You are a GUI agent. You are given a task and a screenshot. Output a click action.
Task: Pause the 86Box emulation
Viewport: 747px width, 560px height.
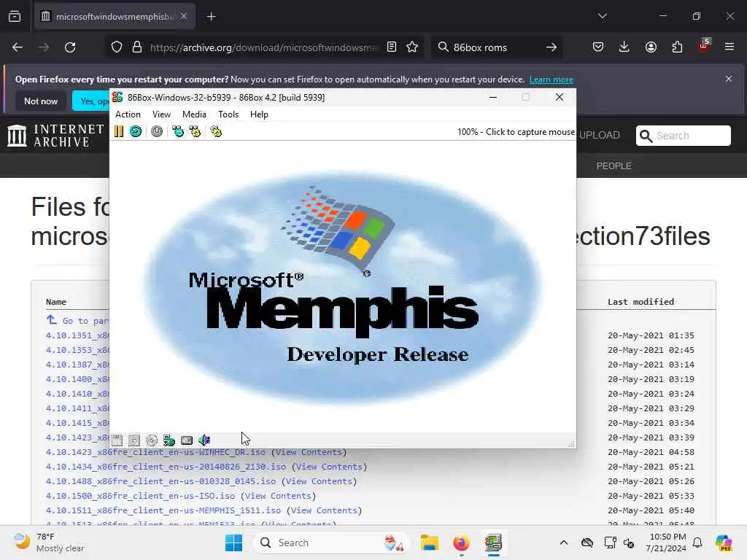tap(119, 131)
